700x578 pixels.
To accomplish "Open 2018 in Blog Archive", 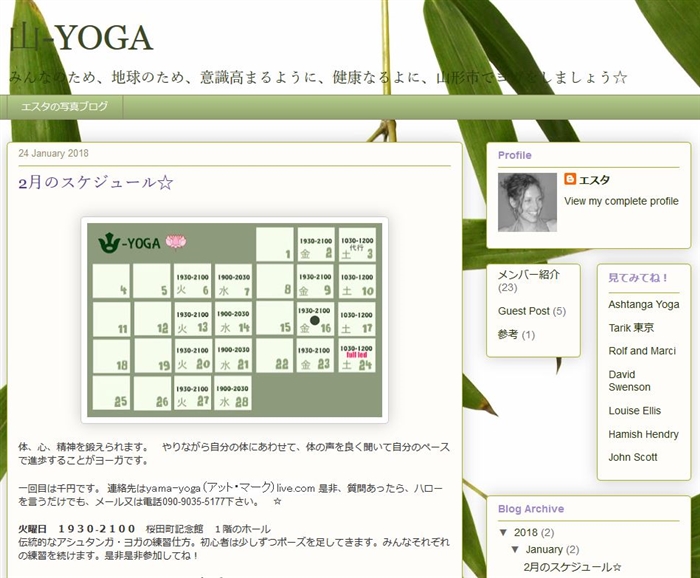I will click(x=525, y=532).
